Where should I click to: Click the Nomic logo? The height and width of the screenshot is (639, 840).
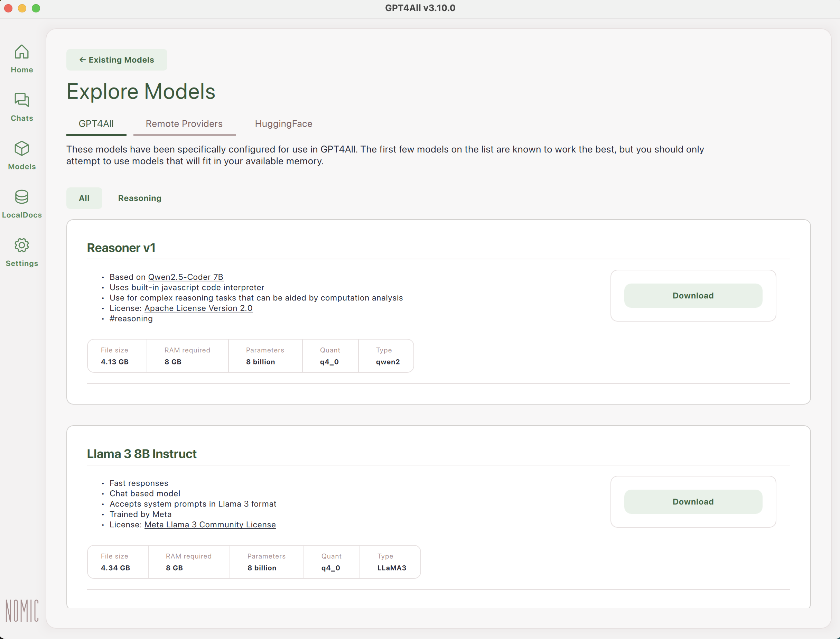[x=22, y=611]
